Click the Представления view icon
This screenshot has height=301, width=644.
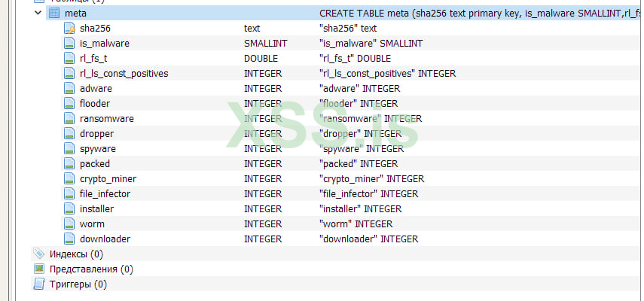tap(39, 269)
